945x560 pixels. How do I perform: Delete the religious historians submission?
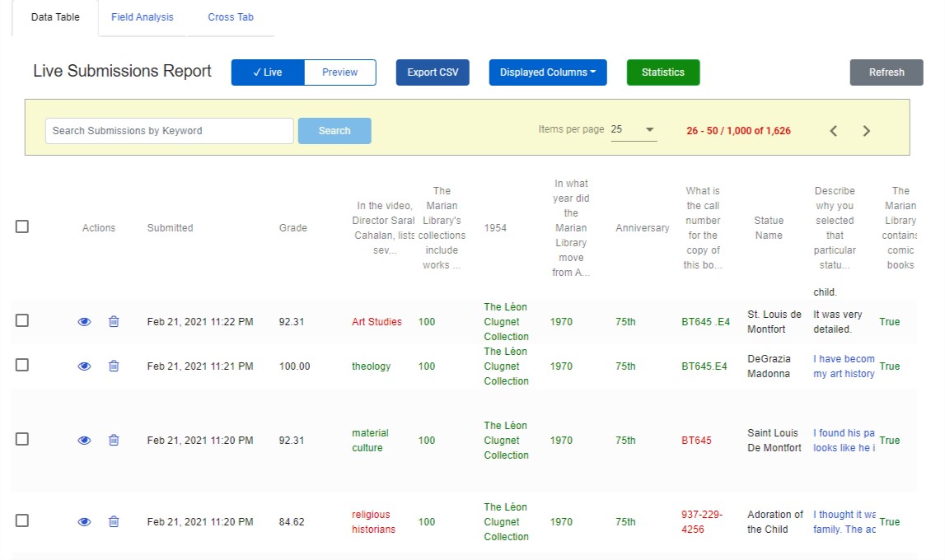click(114, 521)
